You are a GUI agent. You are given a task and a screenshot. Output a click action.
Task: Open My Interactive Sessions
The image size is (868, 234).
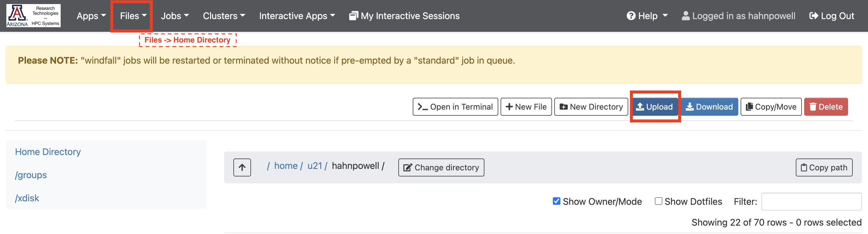(x=404, y=16)
